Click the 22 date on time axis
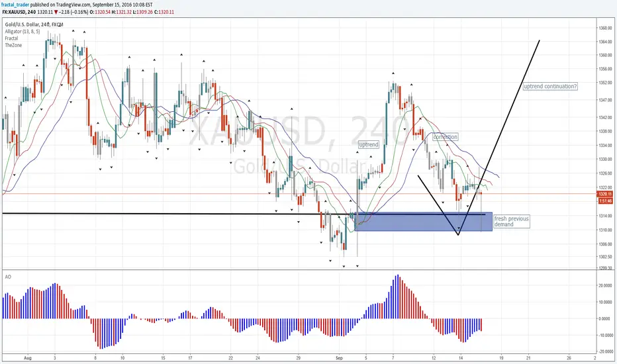 (230, 358)
